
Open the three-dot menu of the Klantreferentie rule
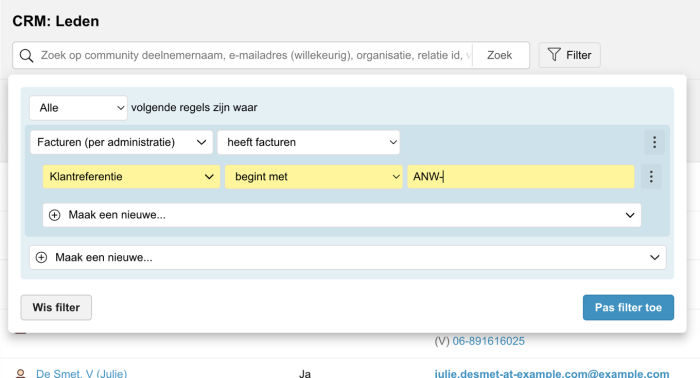click(651, 177)
